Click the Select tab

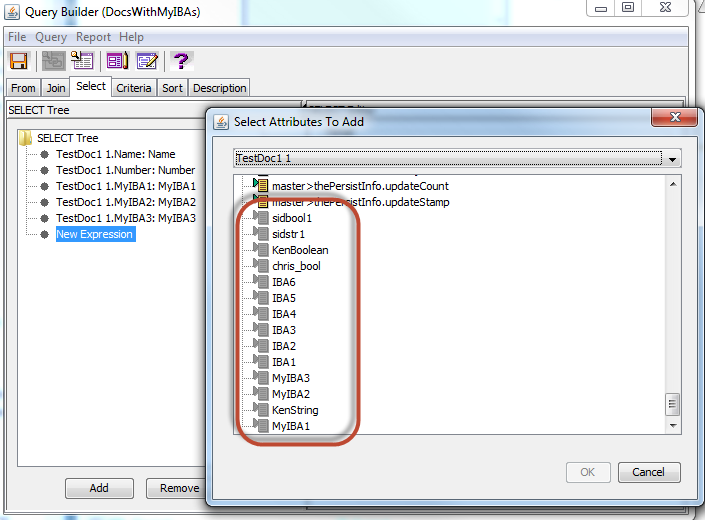pos(91,86)
